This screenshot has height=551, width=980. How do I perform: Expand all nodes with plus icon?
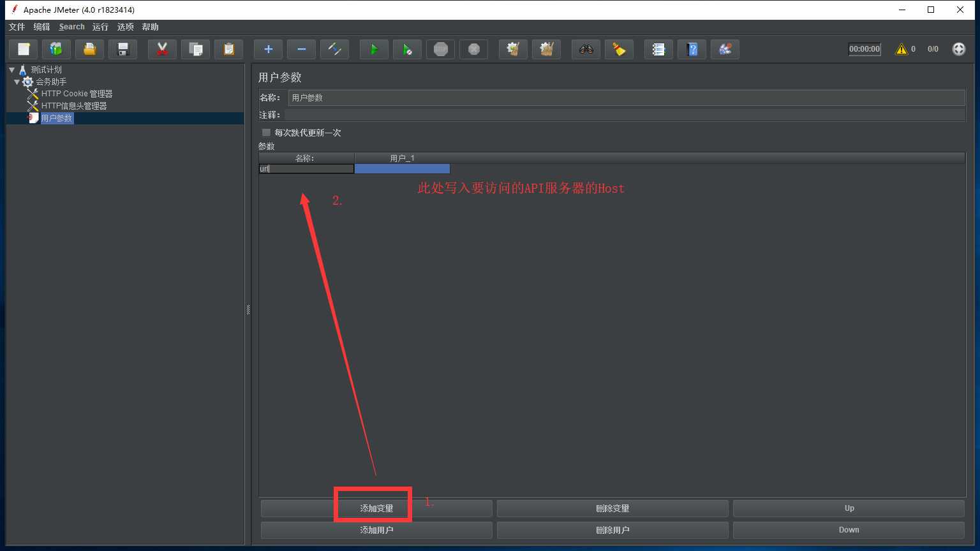tap(268, 49)
